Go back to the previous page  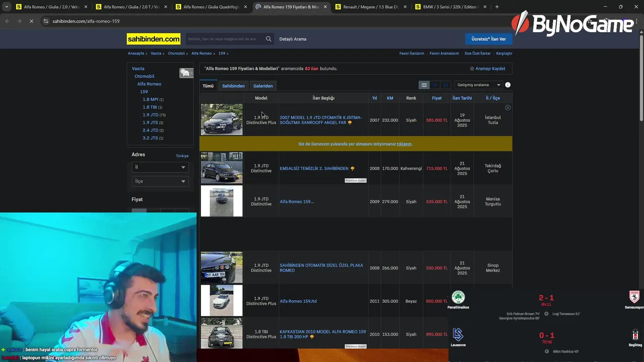[x=7, y=21]
